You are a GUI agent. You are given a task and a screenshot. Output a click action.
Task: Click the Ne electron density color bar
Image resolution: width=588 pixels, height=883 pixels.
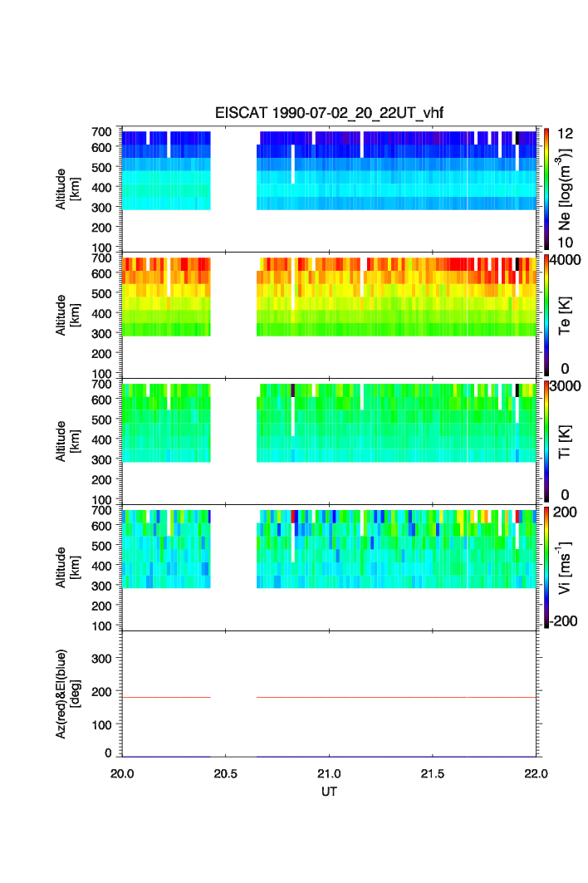click(546, 189)
